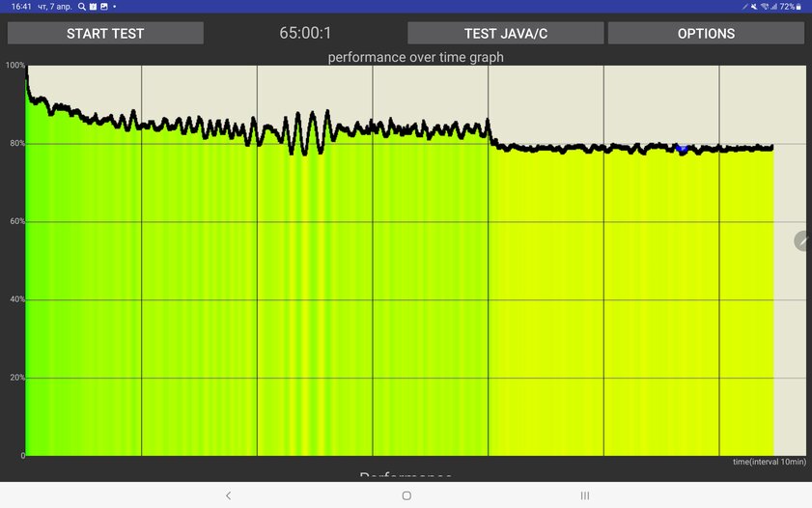The height and width of the screenshot is (508, 812).
Task: Tap the 100% y-axis label
Action: click(x=15, y=66)
